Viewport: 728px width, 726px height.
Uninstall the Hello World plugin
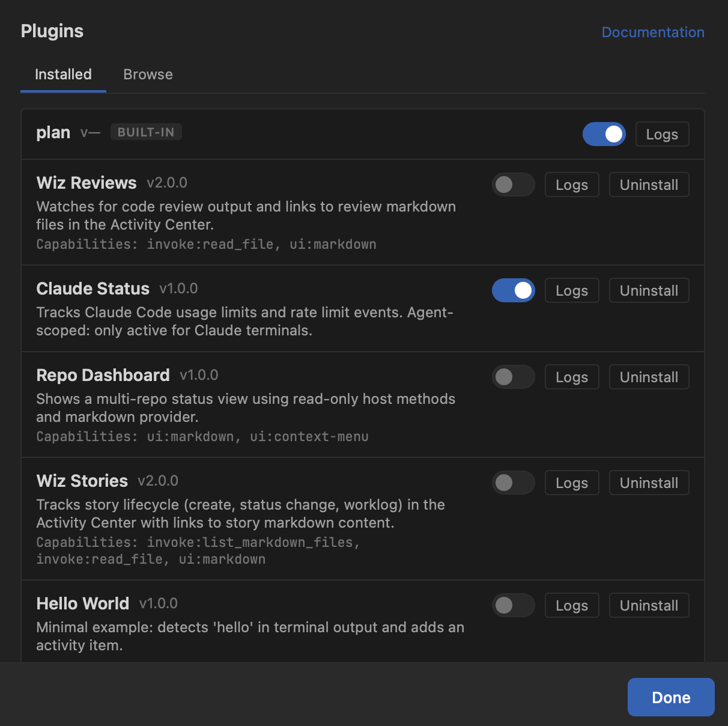pos(649,605)
